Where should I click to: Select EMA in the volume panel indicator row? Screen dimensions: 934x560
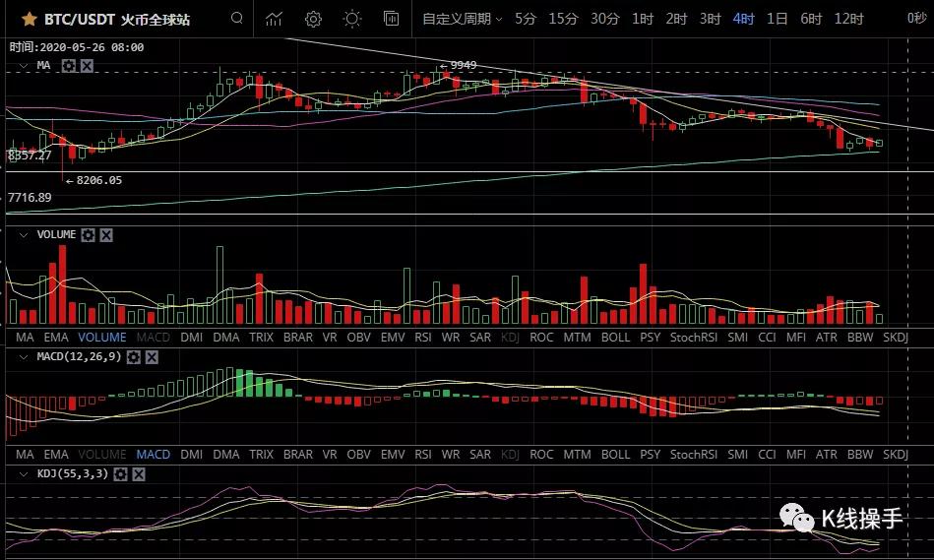coord(56,338)
